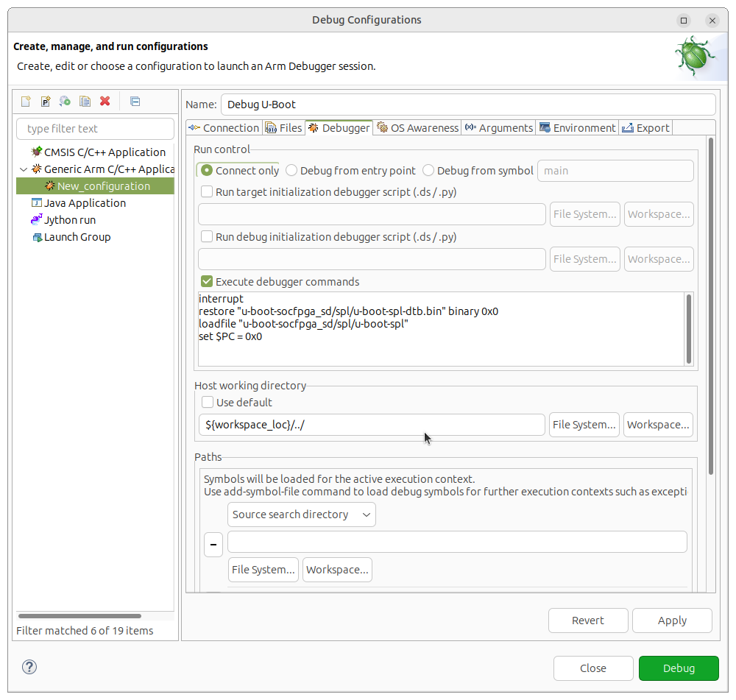Collapse all configurations in the tree

tap(135, 102)
